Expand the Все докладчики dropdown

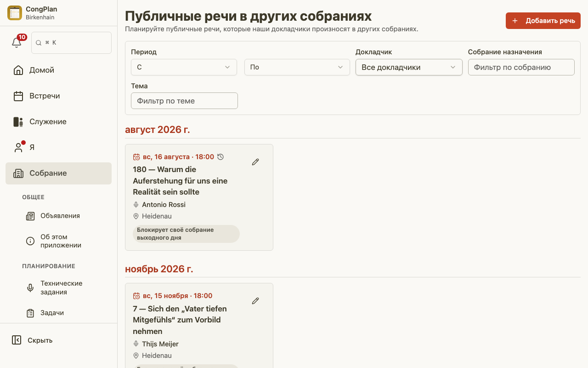pos(409,67)
